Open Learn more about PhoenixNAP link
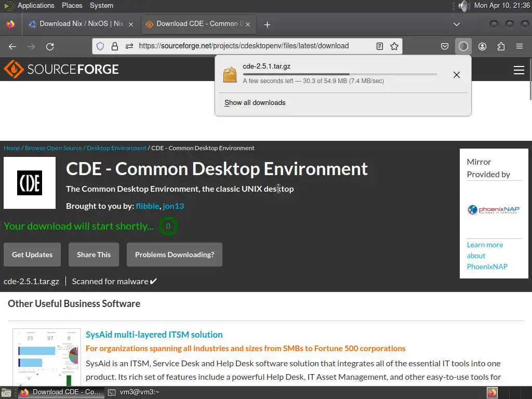Screen dimensions: 532x399 (x=487, y=256)
